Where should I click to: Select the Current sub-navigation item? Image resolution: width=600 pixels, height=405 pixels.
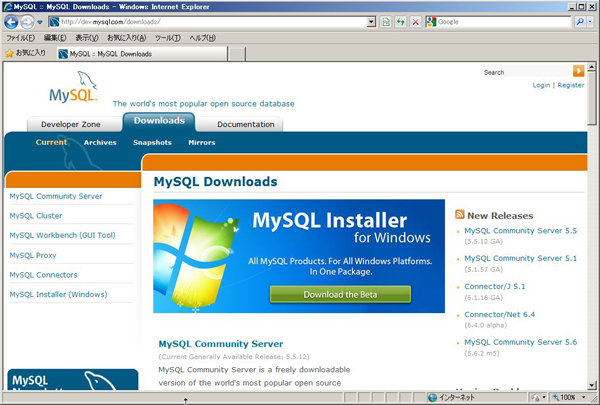pos(51,142)
